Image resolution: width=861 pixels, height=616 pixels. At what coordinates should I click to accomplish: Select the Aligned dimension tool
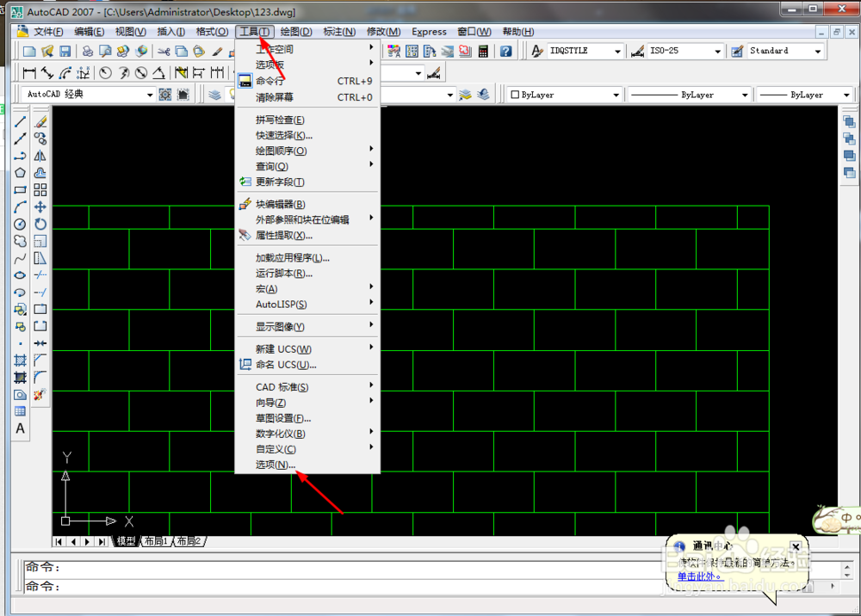coord(47,72)
